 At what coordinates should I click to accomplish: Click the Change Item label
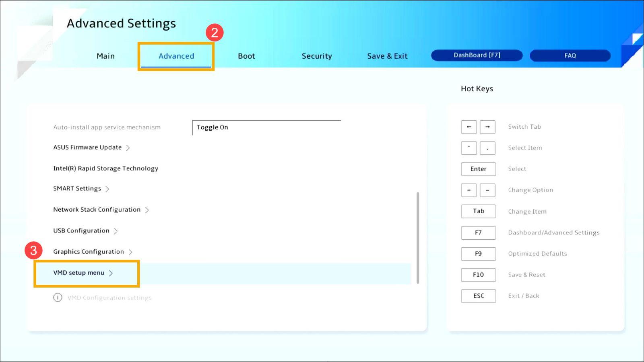527,211
